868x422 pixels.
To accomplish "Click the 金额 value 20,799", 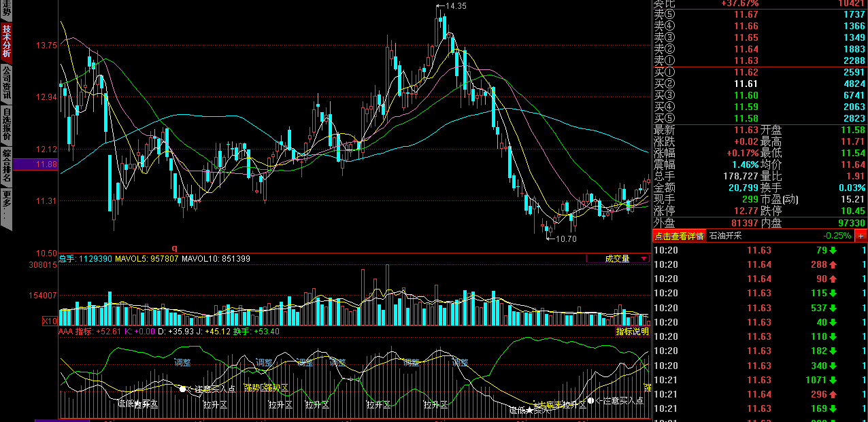I will coord(743,188).
